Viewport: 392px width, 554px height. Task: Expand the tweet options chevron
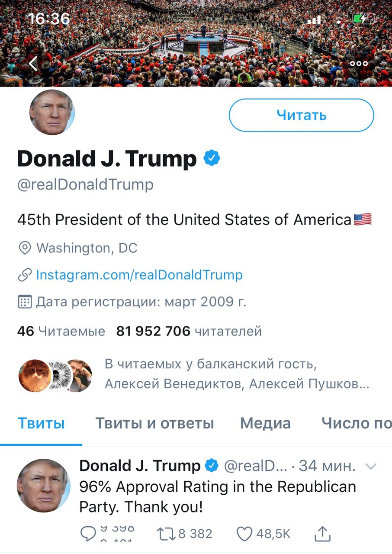371,466
